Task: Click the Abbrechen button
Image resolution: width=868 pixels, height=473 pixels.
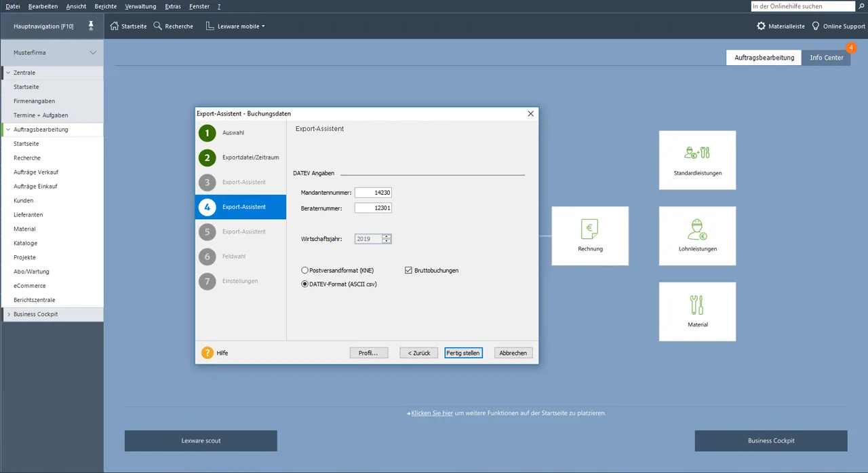Action: (x=513, y=353)
